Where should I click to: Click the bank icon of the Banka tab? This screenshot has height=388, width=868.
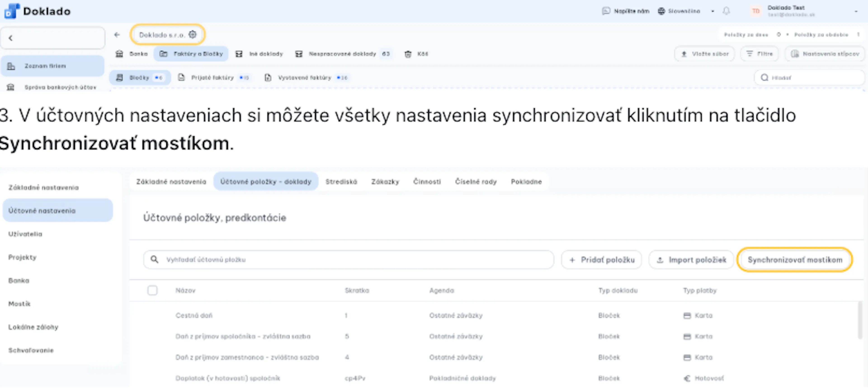pos(119,54)
